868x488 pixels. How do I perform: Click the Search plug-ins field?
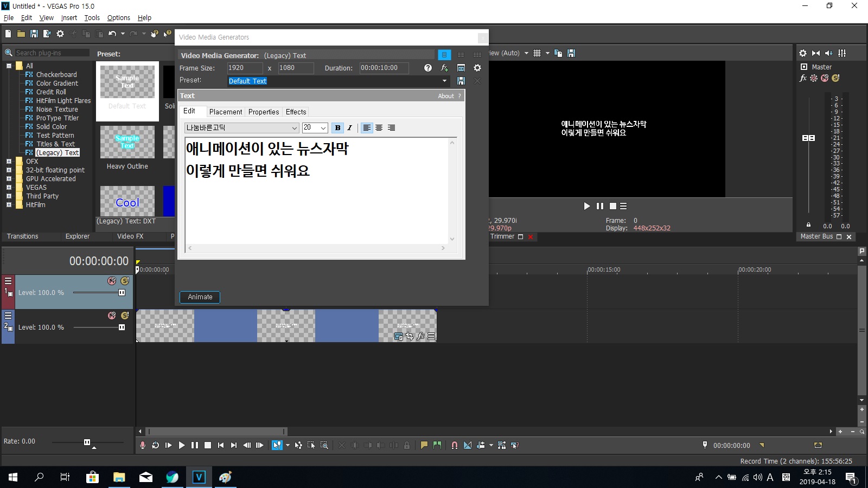(x=52, y=53)
